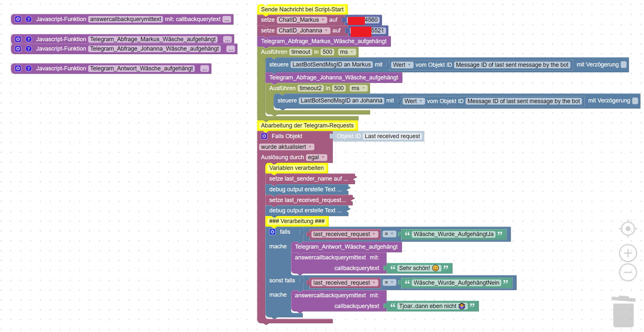Edit ChatID_Johanna number value
This screenshot has width=644, height=332.
click(368, 30)
